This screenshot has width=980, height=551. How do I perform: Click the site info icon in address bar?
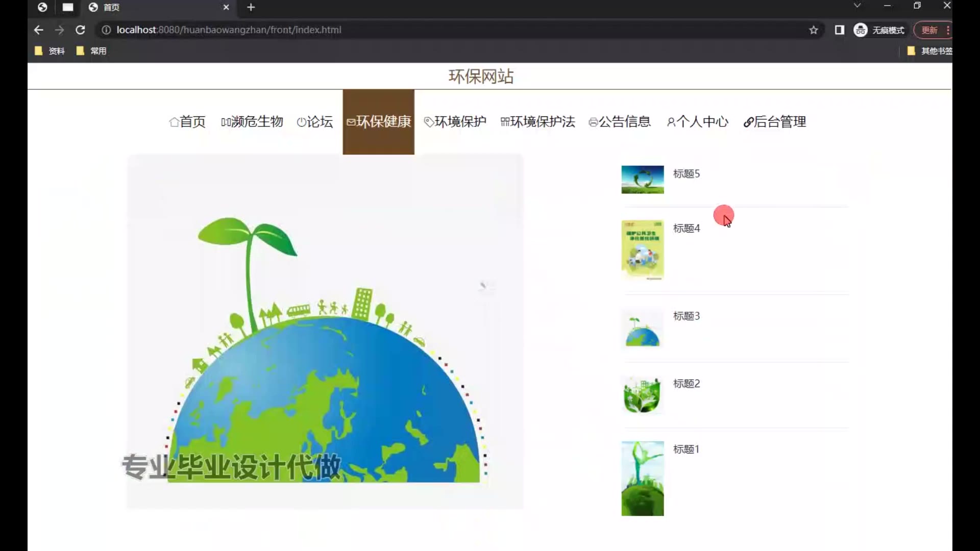click(x=106, y=30)
